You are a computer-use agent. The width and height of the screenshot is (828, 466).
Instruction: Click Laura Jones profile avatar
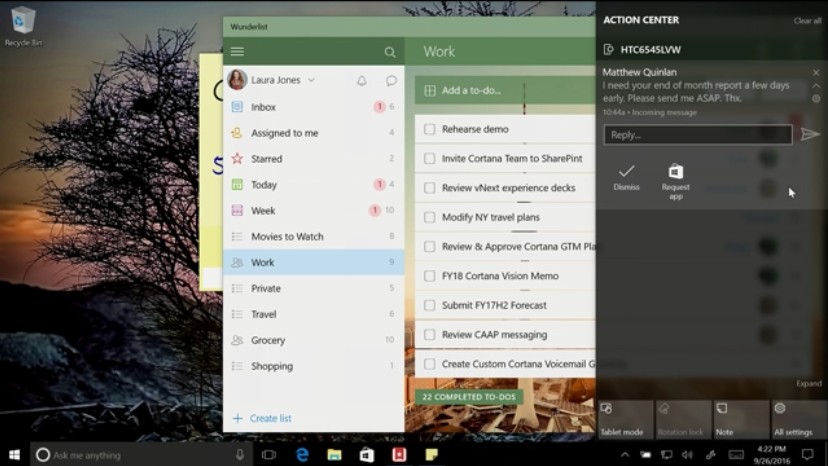coord(237,80)
